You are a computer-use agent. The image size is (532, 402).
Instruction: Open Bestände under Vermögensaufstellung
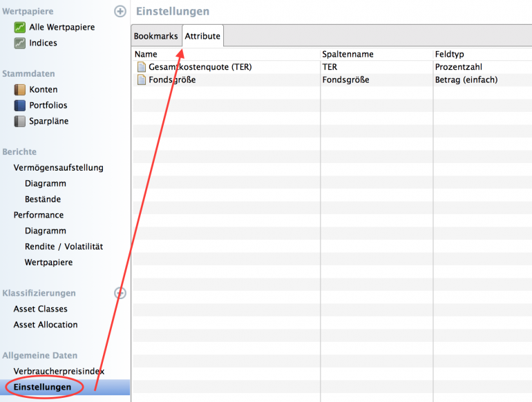click(x=43, y=200)
